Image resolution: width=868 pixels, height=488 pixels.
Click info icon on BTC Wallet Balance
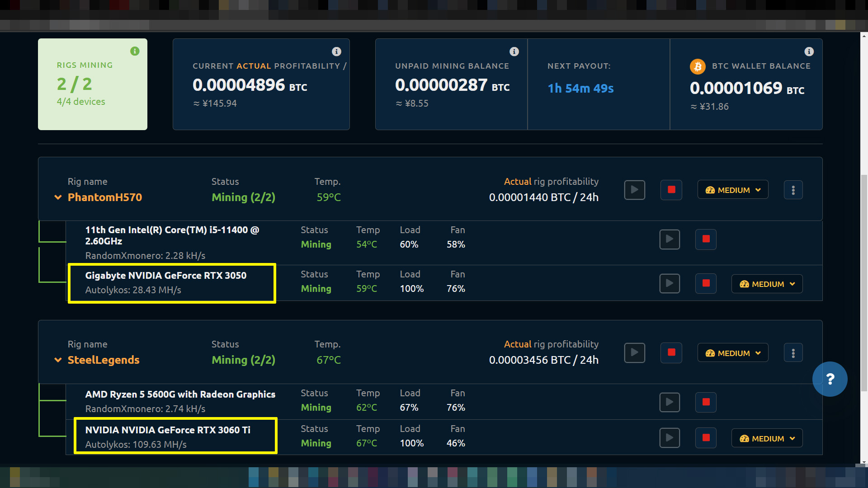pyautogui.click(x=809, y=52)
